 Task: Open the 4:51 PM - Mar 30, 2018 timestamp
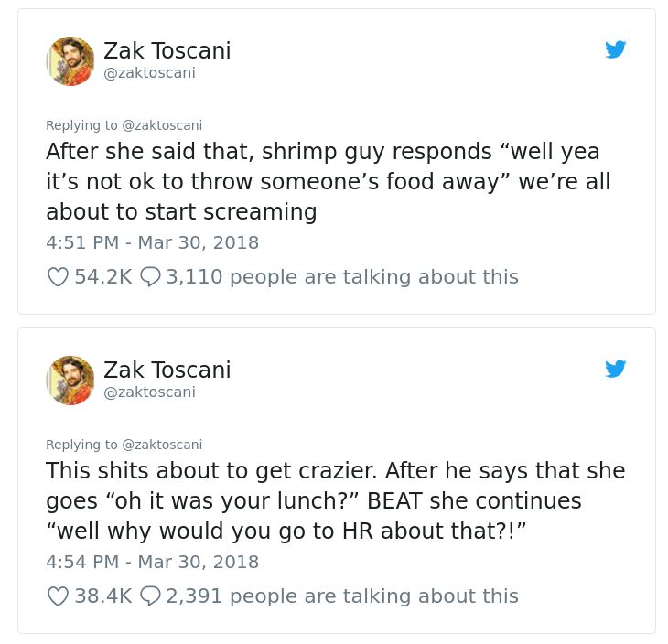tap(153, 242)
